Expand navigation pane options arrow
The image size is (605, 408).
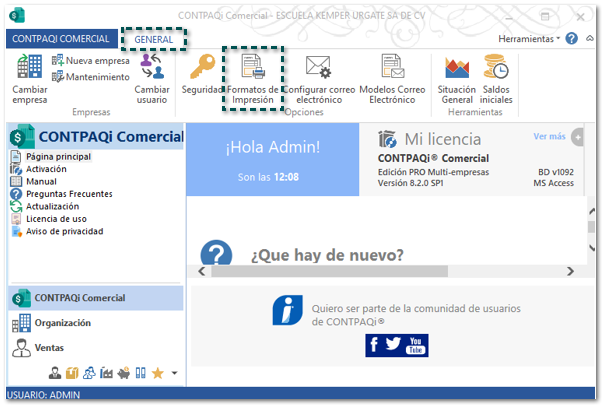[x=175, y=373]
